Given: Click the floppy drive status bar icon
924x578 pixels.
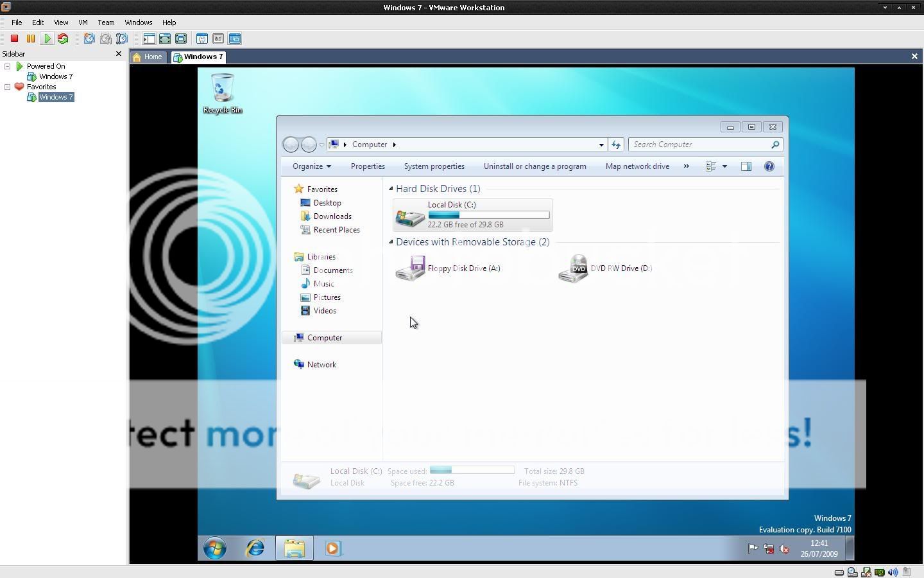Looking at the screenshot, I should click(866, 572).
